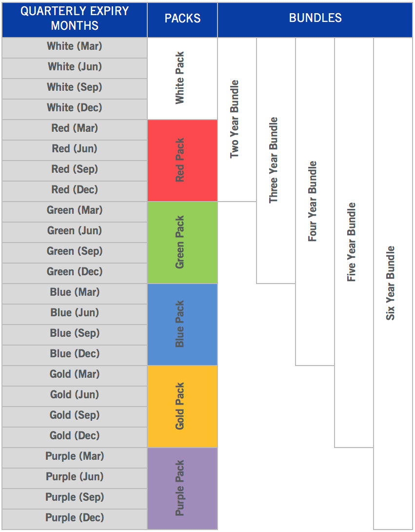Image resolution: width=415 pixels, height=532 pixels.
Task: Select the Red Pack color block
Action: [182, 161]
